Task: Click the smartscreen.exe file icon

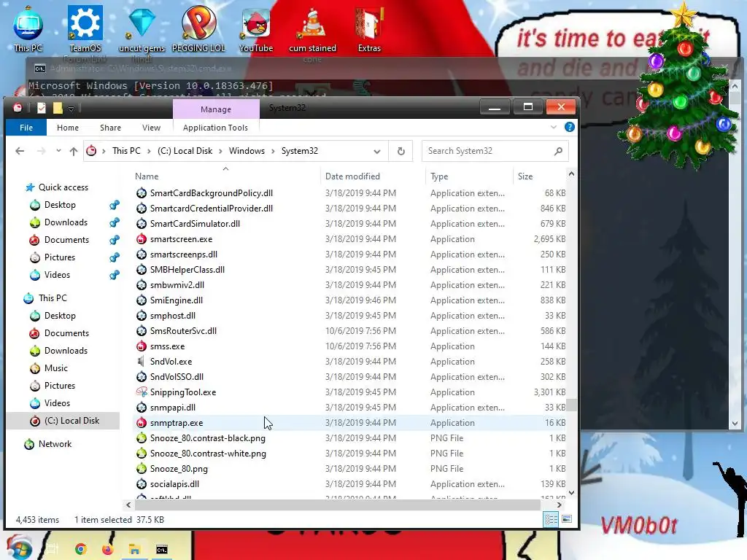Action: pyautogui.click(x=141, y=239)
